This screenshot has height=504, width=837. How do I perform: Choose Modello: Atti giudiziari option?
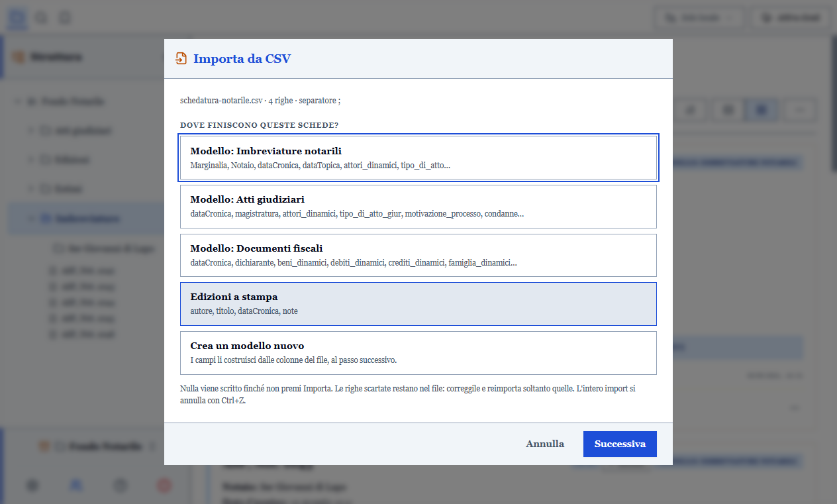tap(418, 207)
